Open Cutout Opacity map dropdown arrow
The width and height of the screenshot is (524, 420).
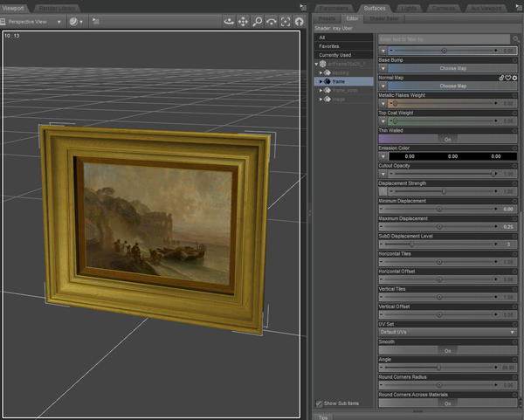coord(383,174)
